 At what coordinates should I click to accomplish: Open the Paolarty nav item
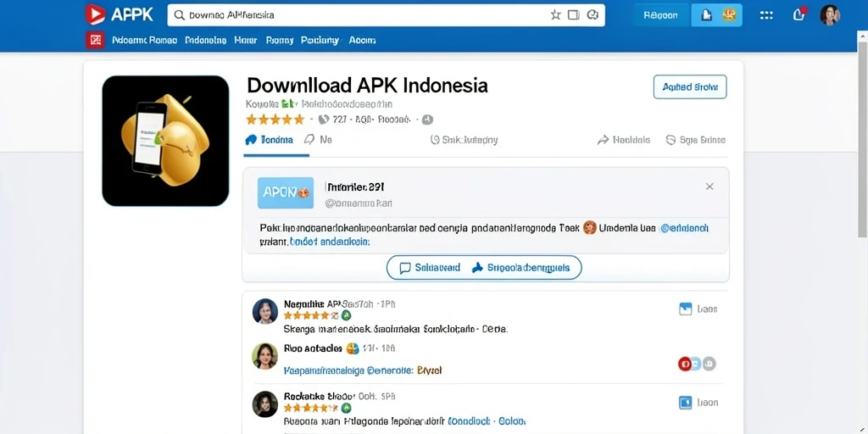tap(320, 41)
